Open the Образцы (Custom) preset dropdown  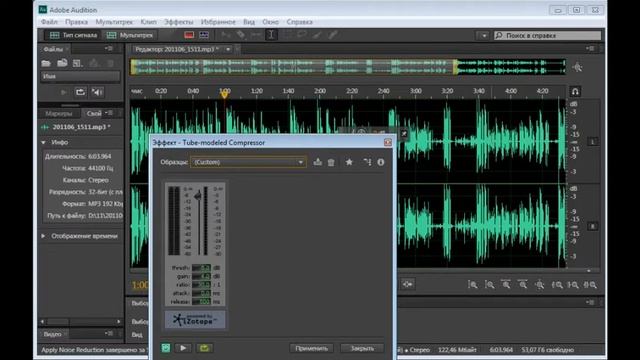click(248, 162)
